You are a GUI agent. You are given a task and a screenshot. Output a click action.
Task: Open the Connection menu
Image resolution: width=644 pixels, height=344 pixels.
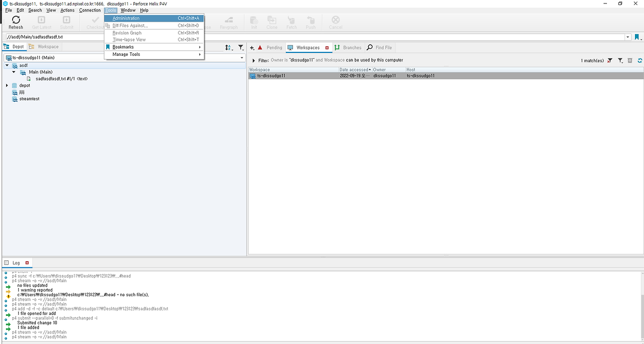(x=90, y=10)
